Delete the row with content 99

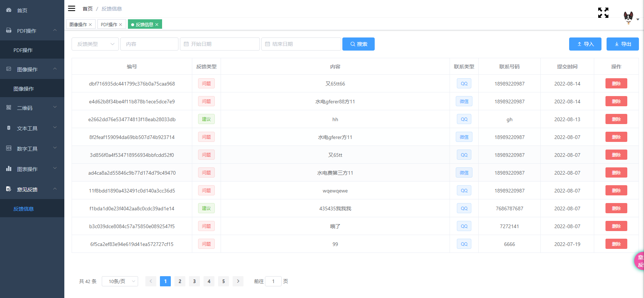click(x=616, y=244)
